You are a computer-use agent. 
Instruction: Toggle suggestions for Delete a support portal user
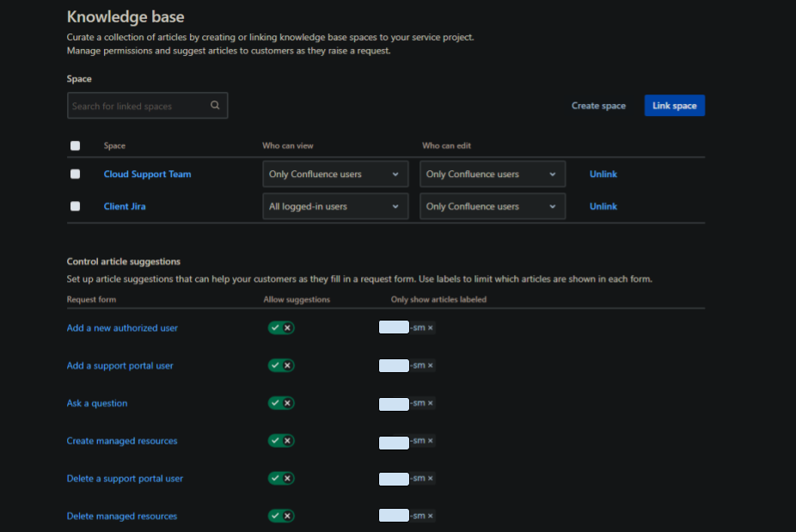[281, 478]
